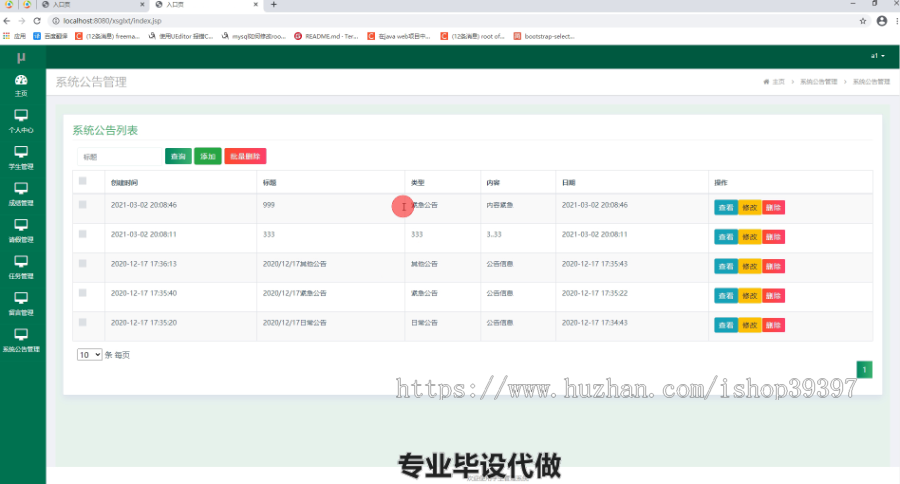Click the red 批量删除 button
Viewport: 900px width, 484px height.
pos(245,156)
